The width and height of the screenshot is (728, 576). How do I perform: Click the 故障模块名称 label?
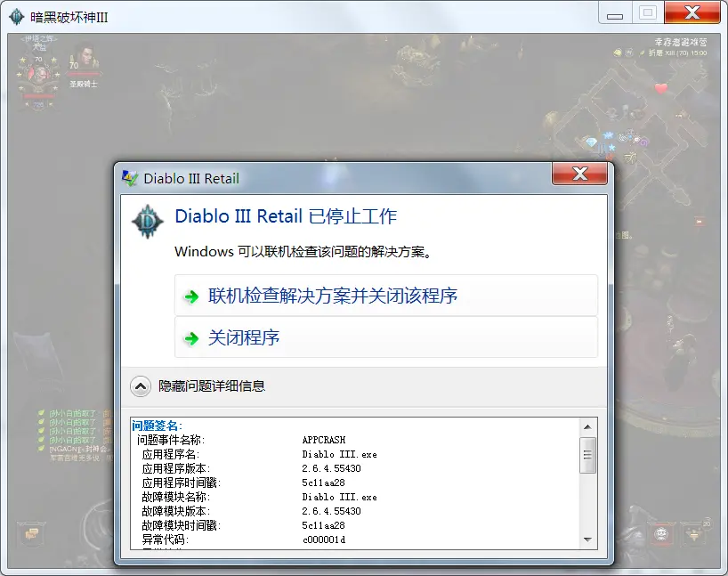point(176,497)
